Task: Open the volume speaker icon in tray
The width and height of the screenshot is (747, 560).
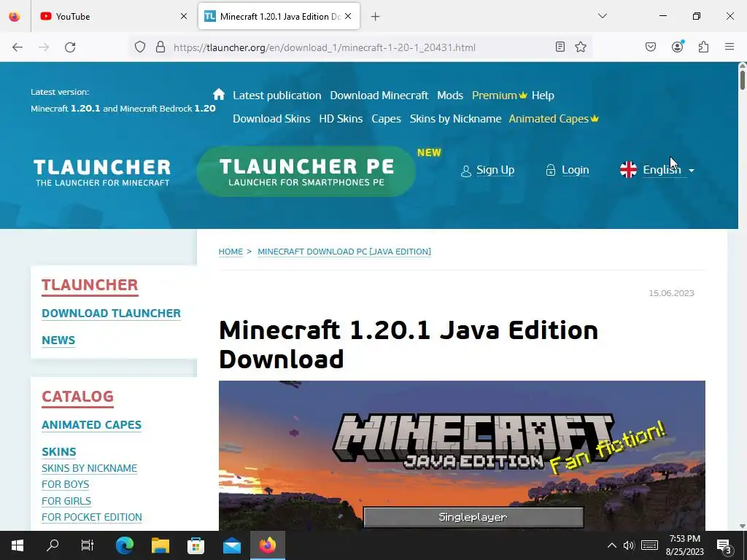Action: [629, 545]
